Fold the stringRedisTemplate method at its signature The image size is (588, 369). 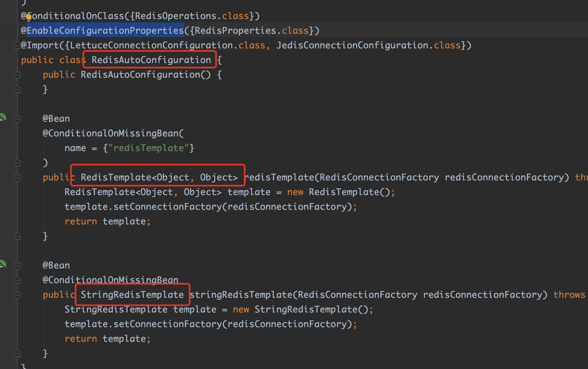click(17, 295)
